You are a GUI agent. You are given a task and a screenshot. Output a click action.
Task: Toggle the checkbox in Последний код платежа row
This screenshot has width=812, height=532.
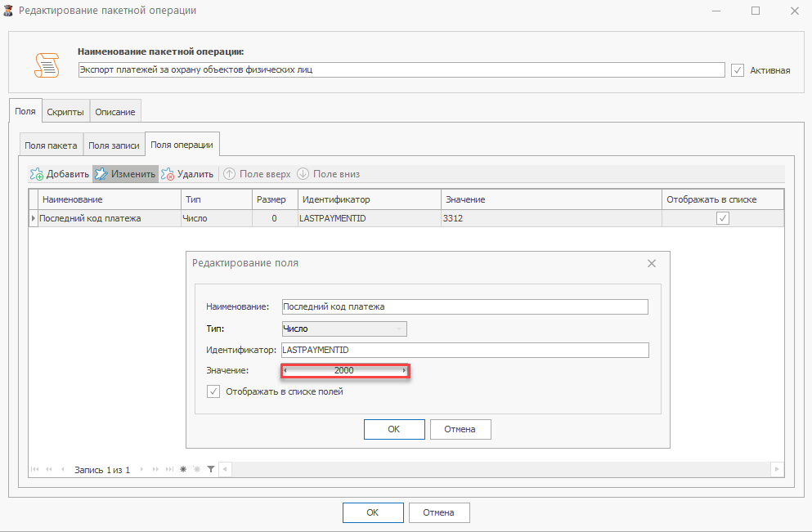click(723, 218)
